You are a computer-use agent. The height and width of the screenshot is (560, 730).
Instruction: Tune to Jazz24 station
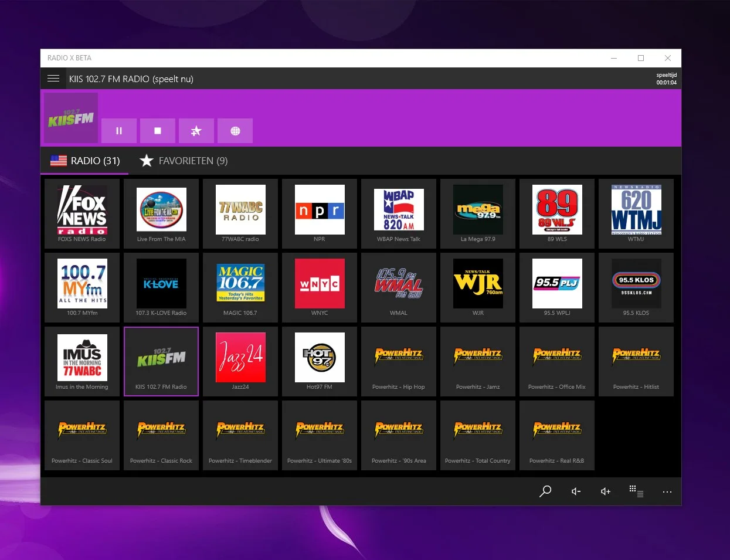(240, 361)
